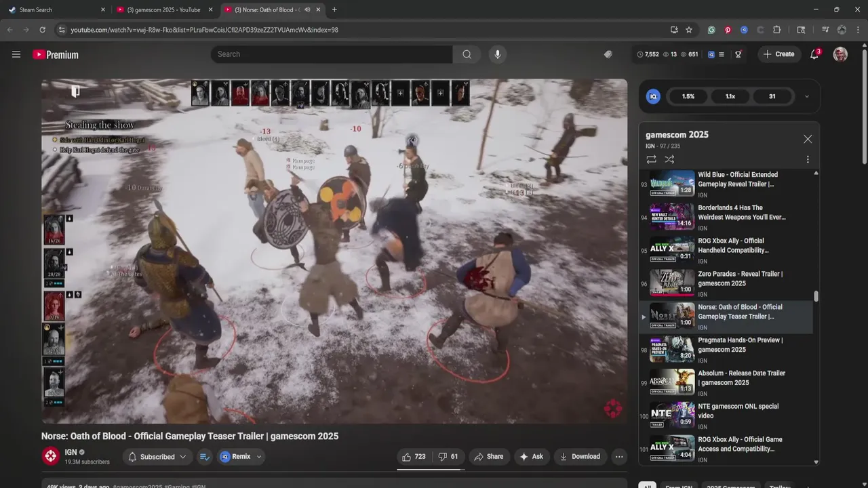
Task: Click the Create button
Action: (778, 54)
